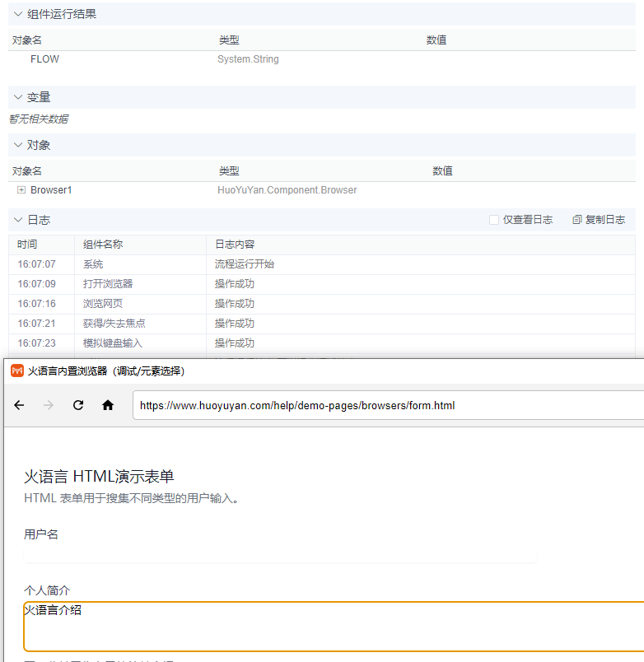Collapse the 日志 section chevron
The image size is (644, 662).
click(x=18, y=220)
